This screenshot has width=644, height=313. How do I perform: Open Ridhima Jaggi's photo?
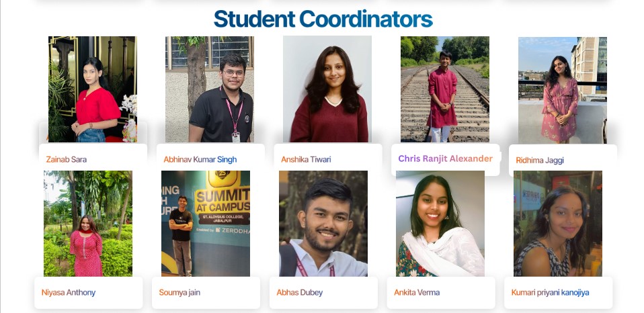point(563,89)
